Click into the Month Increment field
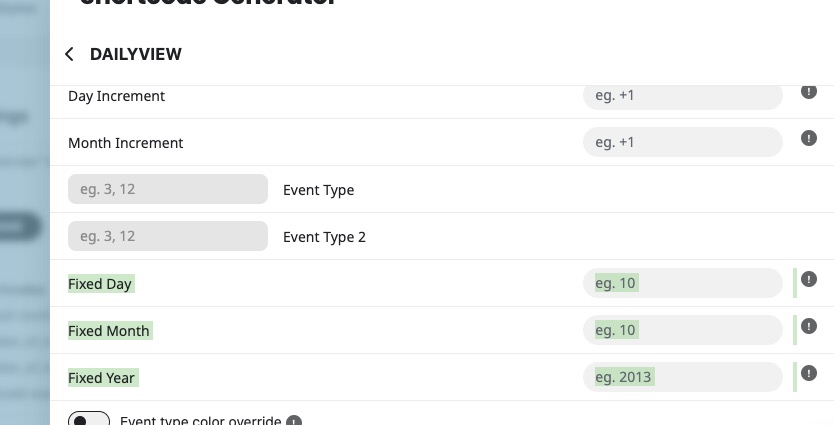This screenshot has width=834, height=425. [x=682, y=142]
